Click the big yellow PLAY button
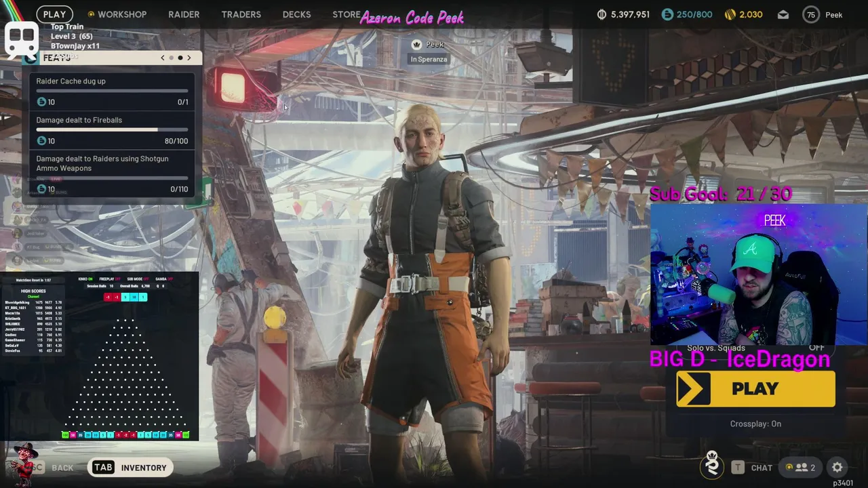This screenshot has height=488, width=868. tap(755, 388)
